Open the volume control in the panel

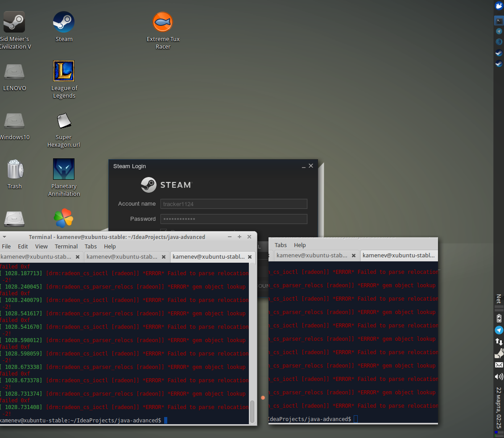pyautogui.click(x=499, y=376)
